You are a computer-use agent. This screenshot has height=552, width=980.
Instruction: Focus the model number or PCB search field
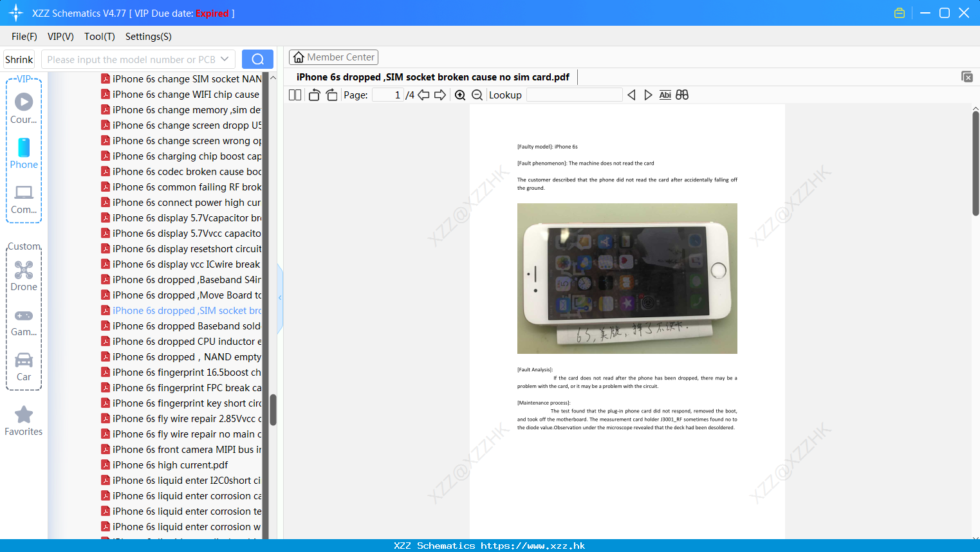[131, 59]
